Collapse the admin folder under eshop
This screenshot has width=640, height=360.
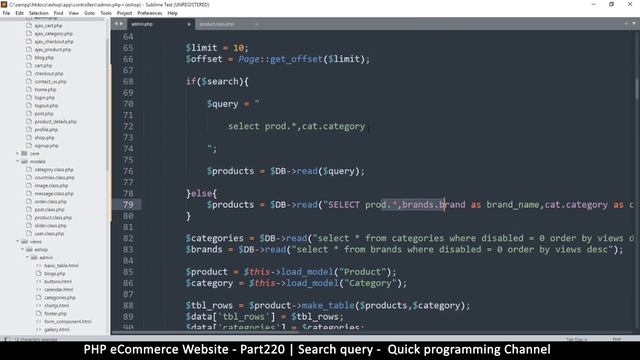tap(27, 258)
